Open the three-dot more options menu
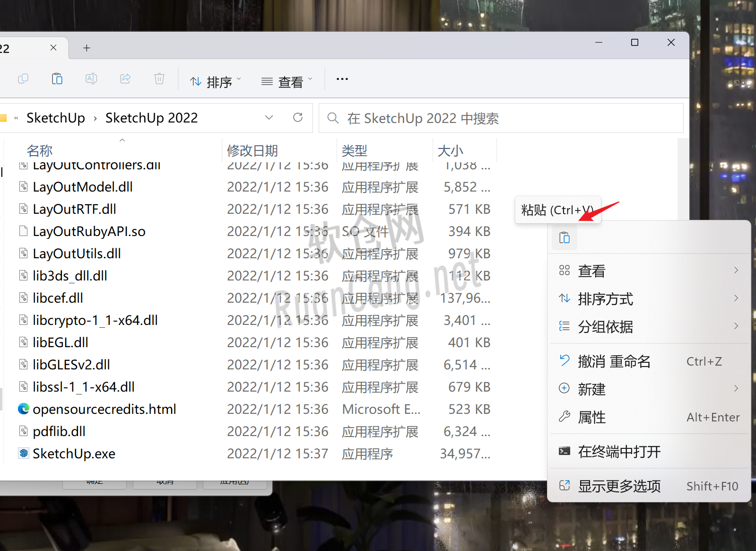756x551 pixels. 342,79
